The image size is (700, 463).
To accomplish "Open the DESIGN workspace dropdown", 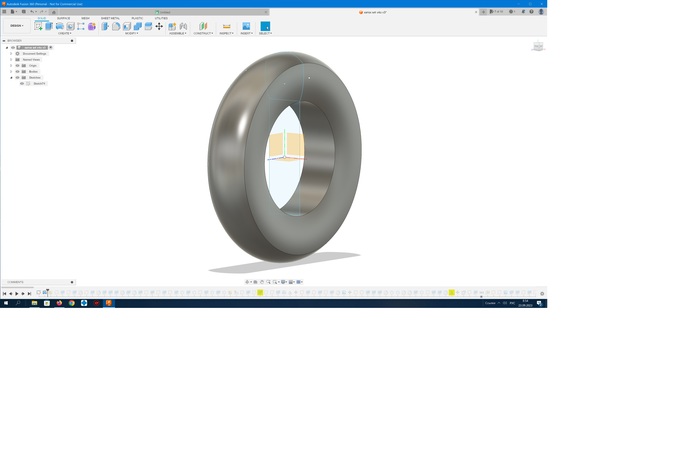I will (17, 26).
